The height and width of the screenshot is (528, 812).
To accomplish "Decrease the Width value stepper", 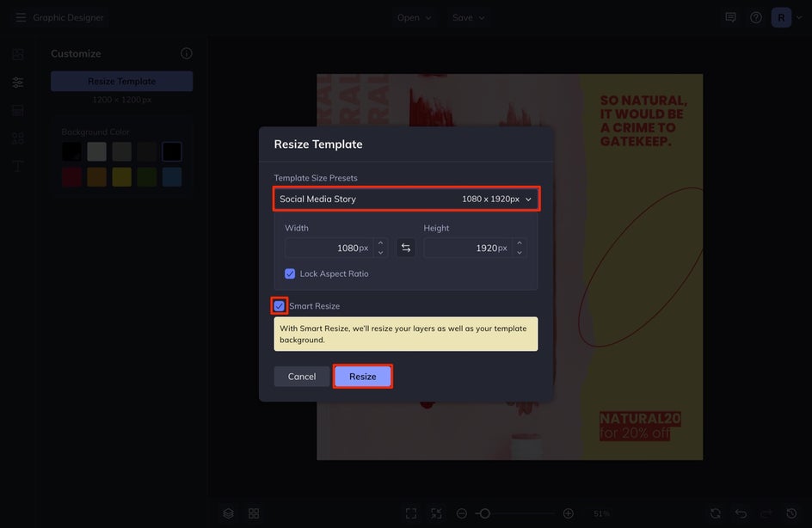I will click(380, 253).
